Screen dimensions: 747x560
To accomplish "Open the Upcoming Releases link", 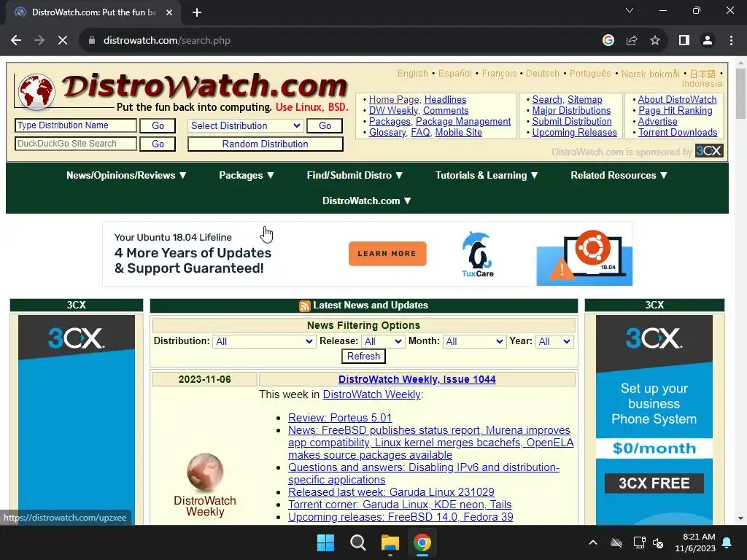I will (x=575, y=133).
